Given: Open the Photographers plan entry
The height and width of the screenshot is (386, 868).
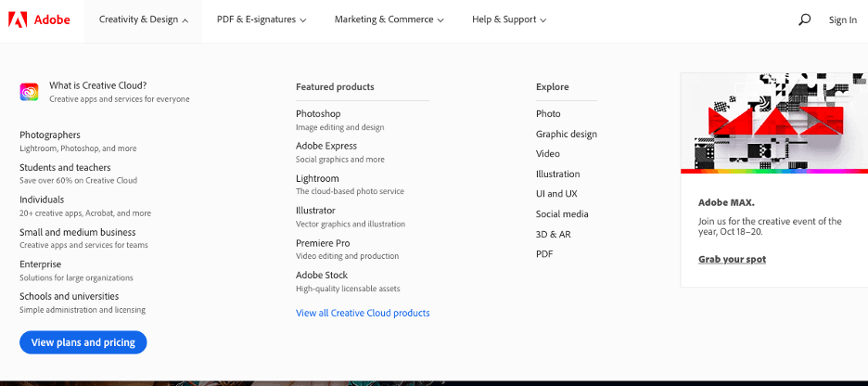Looking at the screenshot, I should 50,135.
